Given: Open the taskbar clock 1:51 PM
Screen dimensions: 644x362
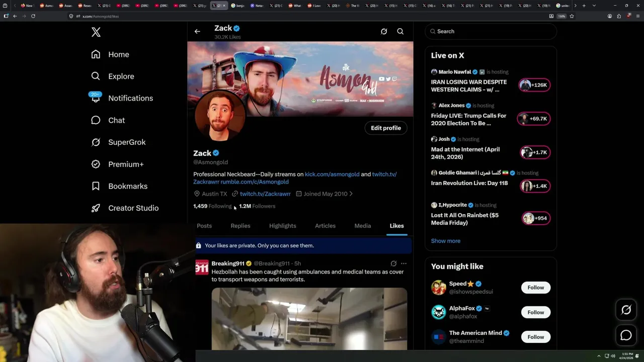Looking at the screenshot, I should (627, 356).
